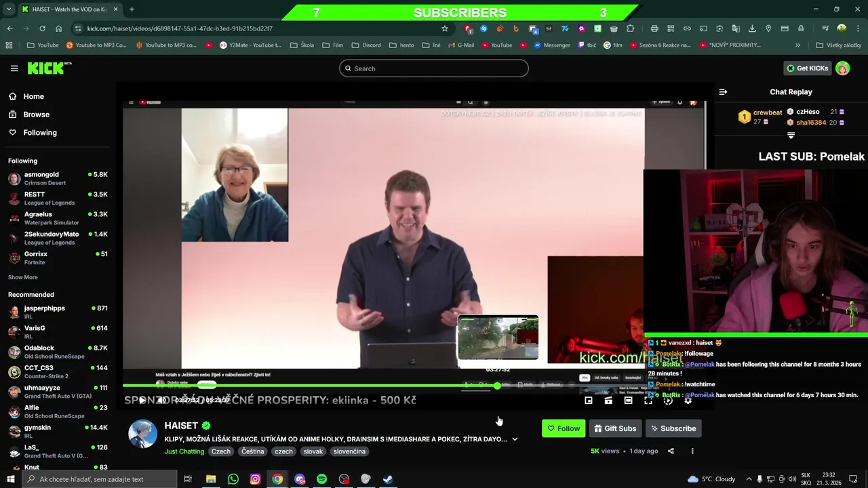Bookmark this page with the star icon
The image size is (868, 488).
click(x=445, y=28)
